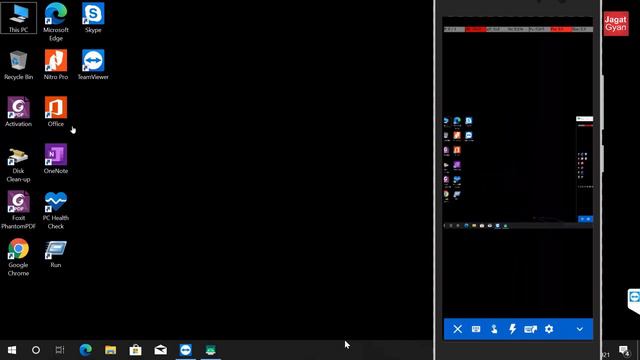Image resolution: width=640 pixels, height=360 pixels.
Task: Open Task View from the taskbar
Action: [60, 350]
